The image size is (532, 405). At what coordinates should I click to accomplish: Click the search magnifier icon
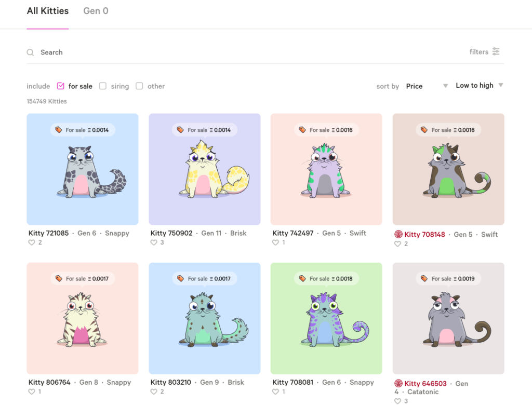30,52
